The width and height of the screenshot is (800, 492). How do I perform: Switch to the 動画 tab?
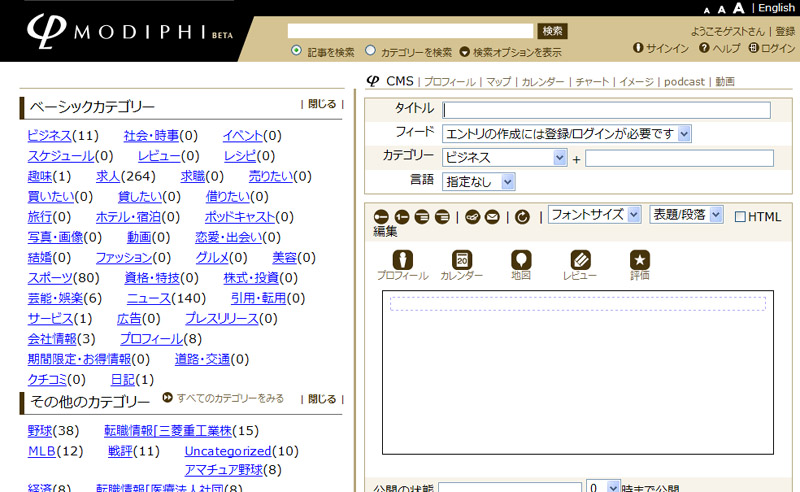(725, 82)
